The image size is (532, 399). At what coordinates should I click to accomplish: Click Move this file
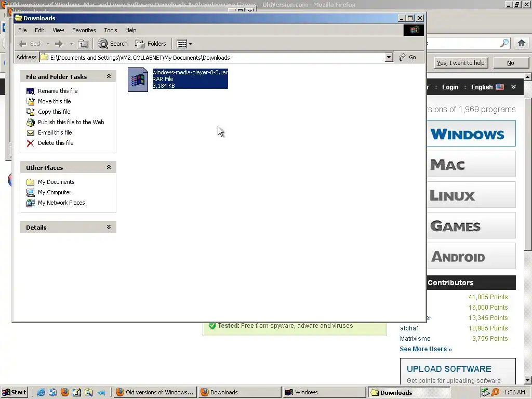point(54,101)
